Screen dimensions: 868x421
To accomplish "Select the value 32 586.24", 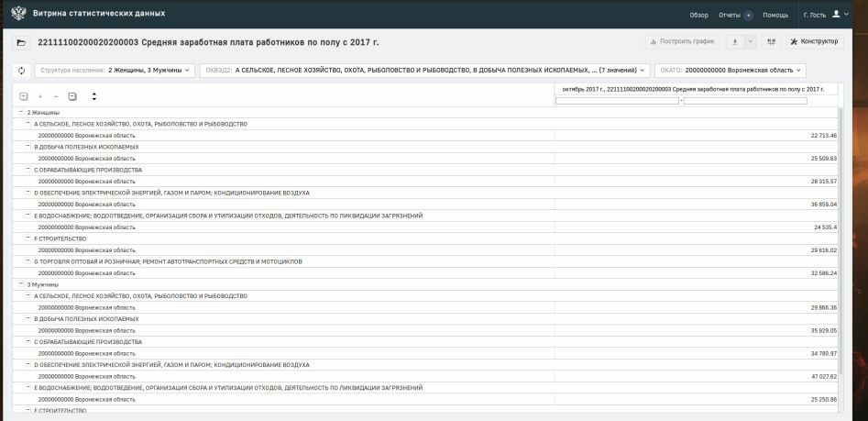I will (824, 273).
